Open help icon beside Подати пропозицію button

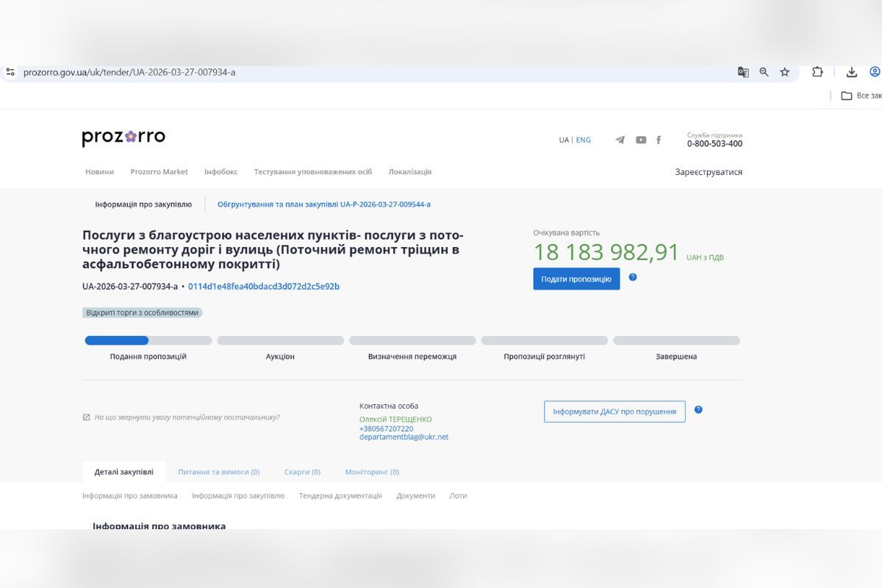coord(634,278)
